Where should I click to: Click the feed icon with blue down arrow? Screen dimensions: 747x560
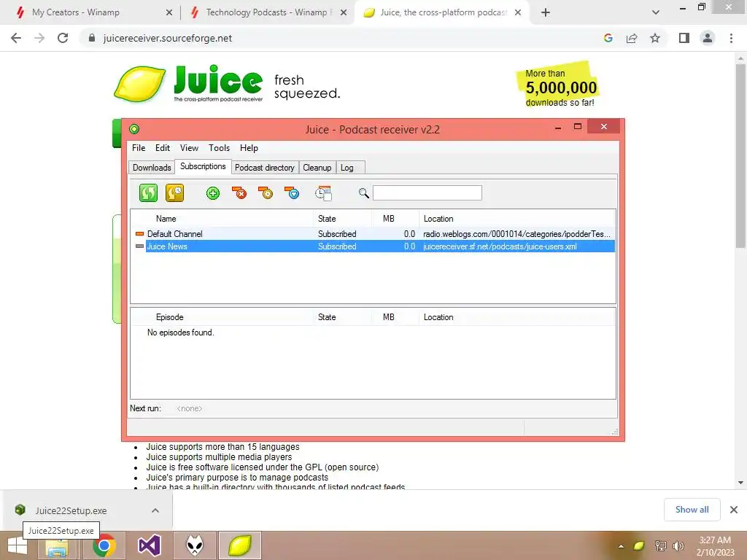point(292,192)
